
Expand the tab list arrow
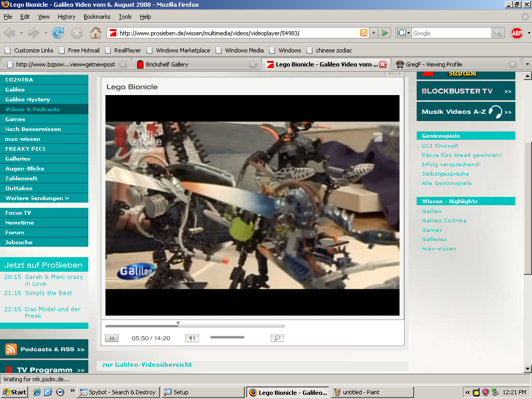527,64
